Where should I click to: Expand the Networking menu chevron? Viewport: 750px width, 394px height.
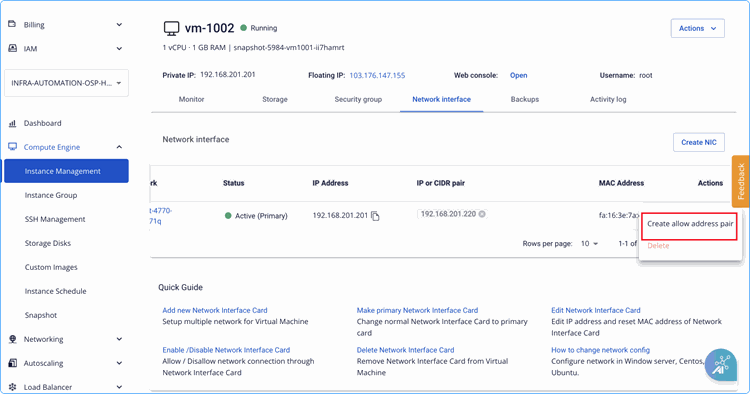point(119,339)
